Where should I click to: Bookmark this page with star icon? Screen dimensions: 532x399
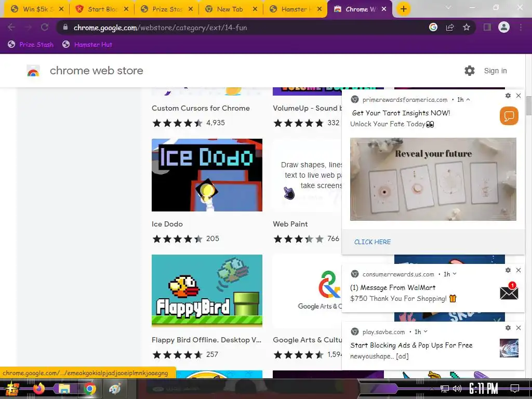click(x=467, y=27)
